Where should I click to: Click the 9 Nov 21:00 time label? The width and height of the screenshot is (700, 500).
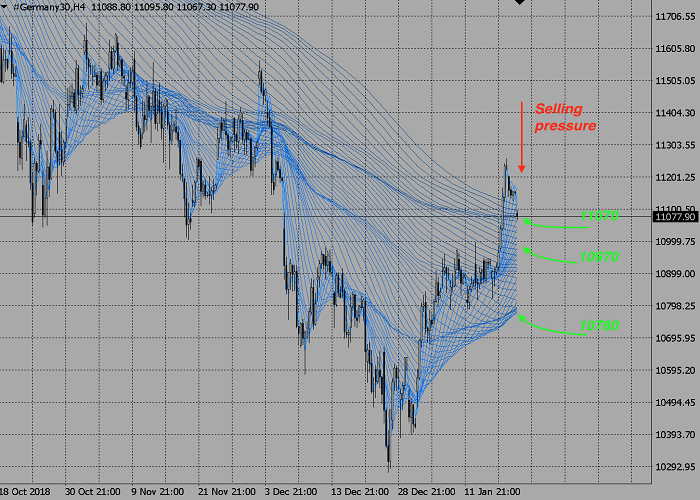coord(158,492)
